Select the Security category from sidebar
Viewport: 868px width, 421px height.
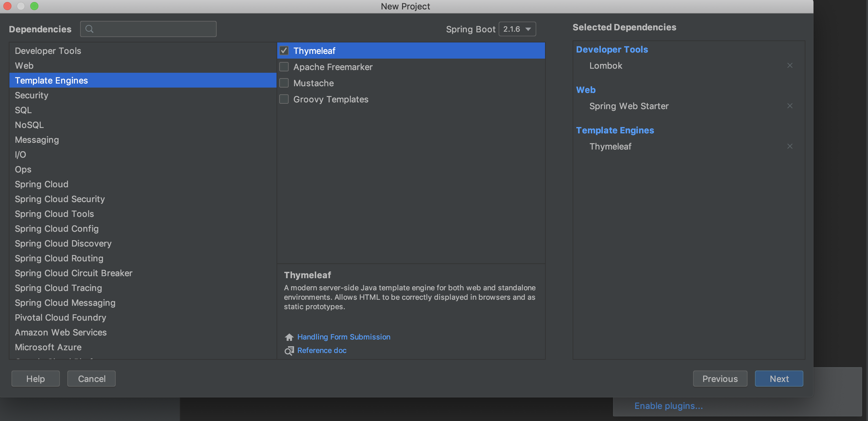click(x=32, y=95)
